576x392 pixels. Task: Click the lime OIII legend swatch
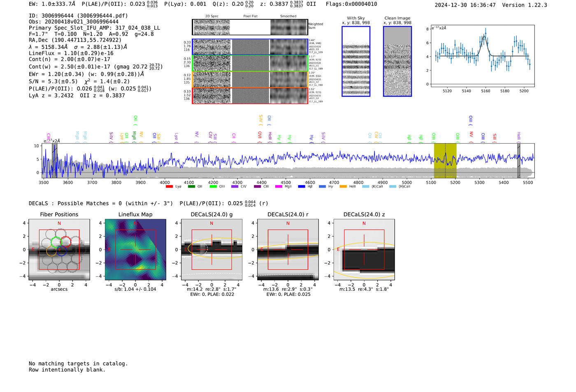(213, 187)
